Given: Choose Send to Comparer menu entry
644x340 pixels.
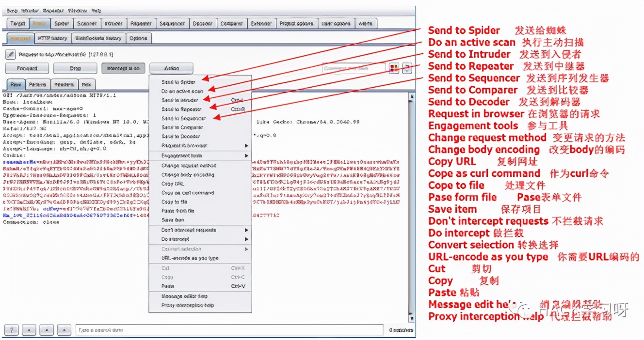Looking at the screenshot, I should [200, 127].
